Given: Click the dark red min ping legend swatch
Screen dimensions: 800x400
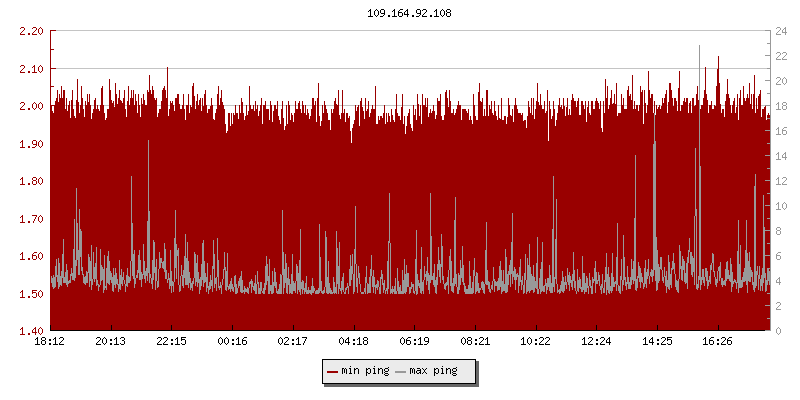Looking at the screenshot, I should 332,372.
